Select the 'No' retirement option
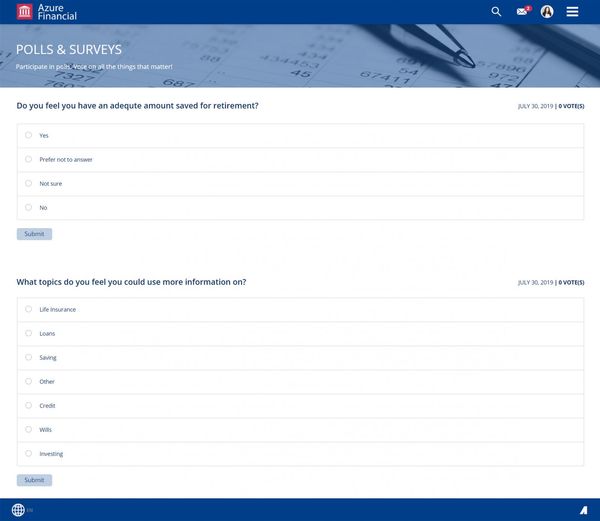Image resolution: width=600 pixels, height=521 pixels. [x=29, y=207]
